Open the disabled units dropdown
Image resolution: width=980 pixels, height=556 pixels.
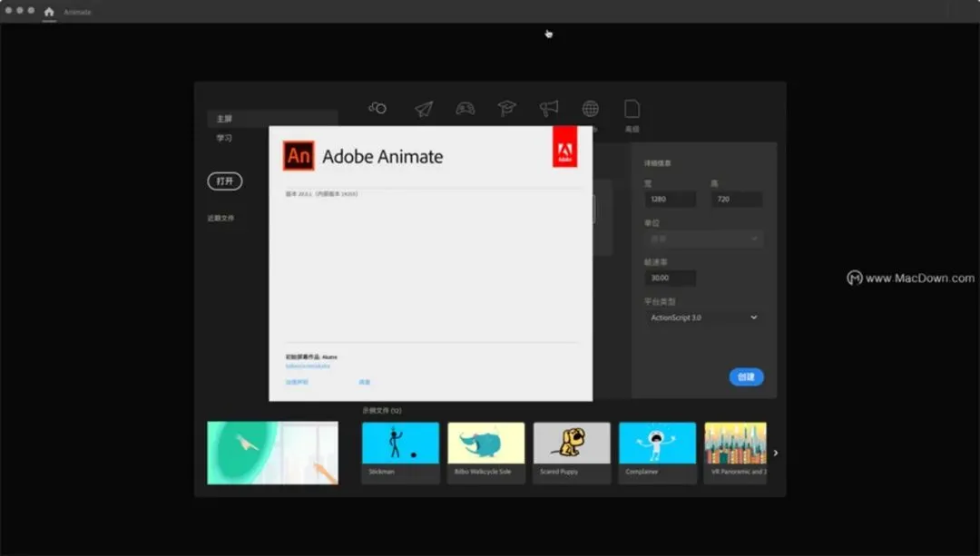[x=704, y=239]
